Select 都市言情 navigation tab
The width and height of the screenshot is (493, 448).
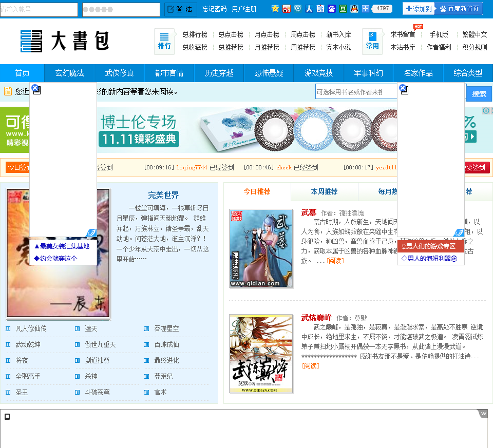169,73
